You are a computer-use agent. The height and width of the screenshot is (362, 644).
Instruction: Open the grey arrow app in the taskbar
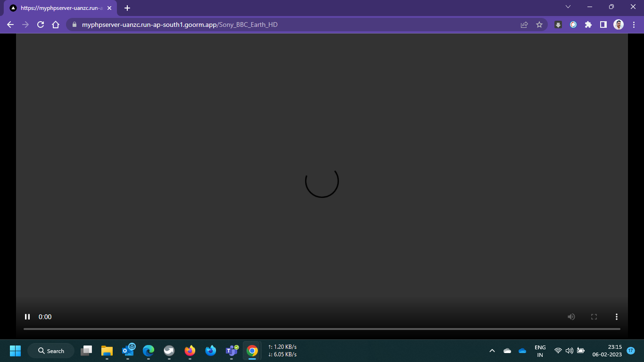point(169,351)
